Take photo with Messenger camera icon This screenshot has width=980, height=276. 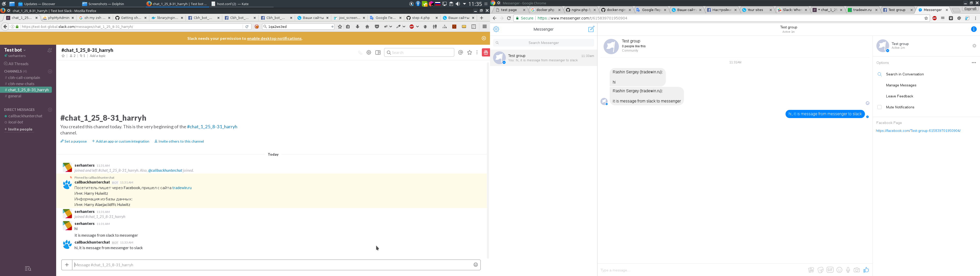click(857, 270)
